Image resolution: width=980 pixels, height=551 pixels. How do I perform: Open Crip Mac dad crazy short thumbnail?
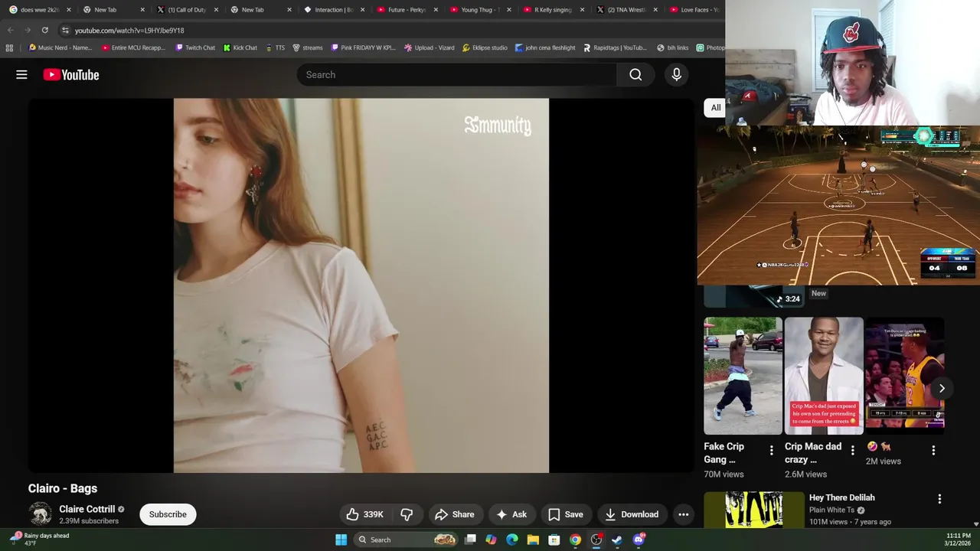(824, 376)
